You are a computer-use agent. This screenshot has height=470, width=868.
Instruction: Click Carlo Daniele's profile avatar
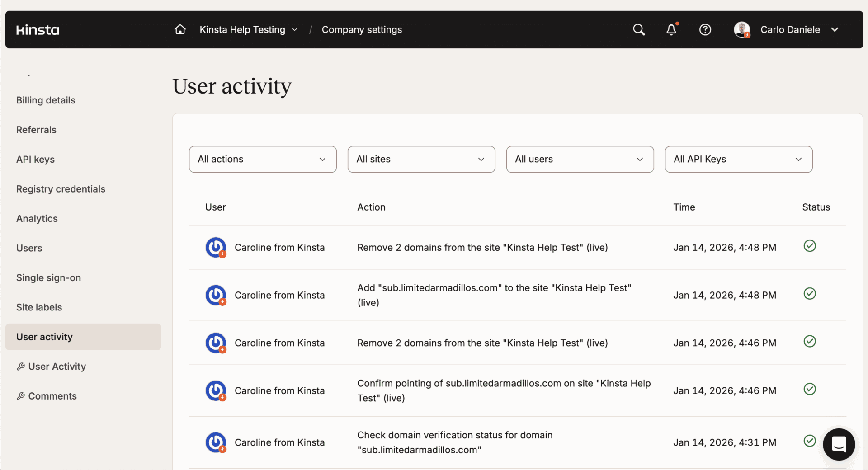click(741, 30)
